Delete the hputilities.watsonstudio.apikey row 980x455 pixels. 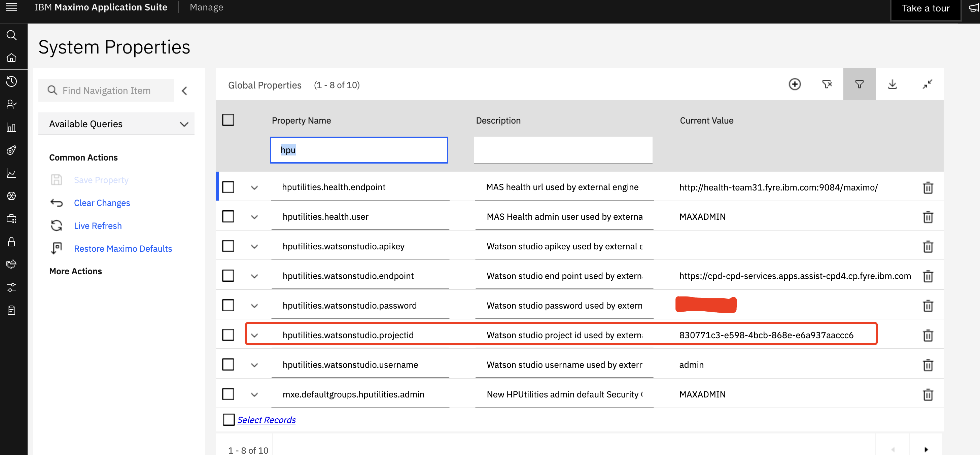pos(928,247)
